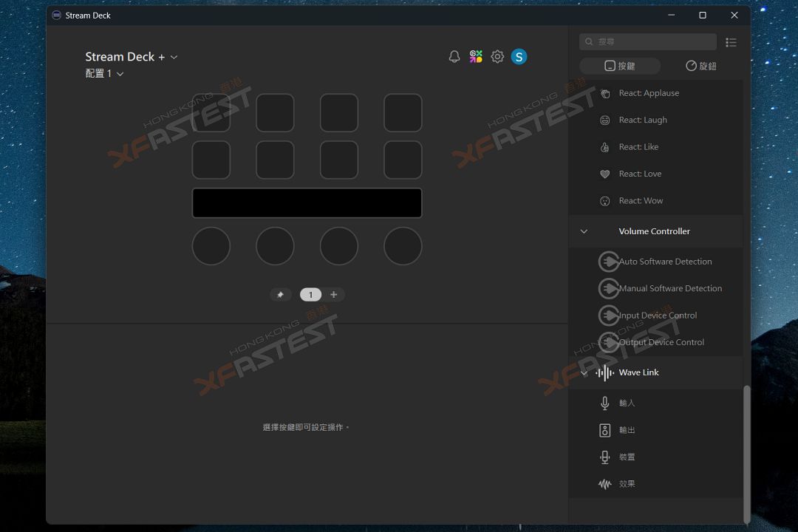Image resolution: width=798 pixels, height=532 pixels.
Task: Maximize the Stream Deck window
Action: pos(703,16)
